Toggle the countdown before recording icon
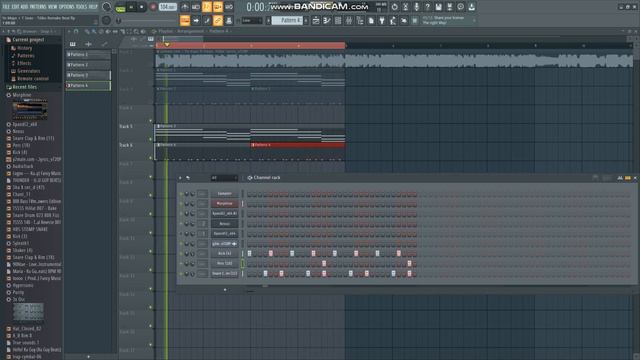This screenshot has width=640, height=360. point(207,7)
